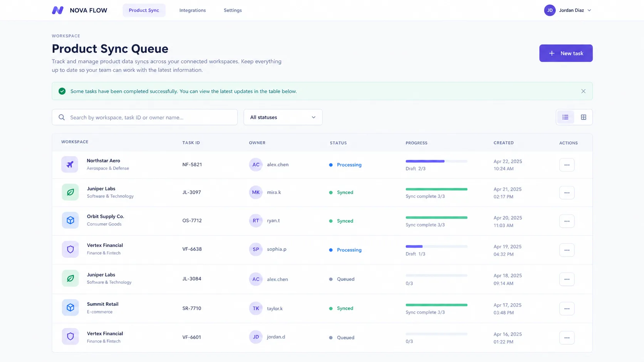Image resolution: width=644 pixels, height=362 pixels.
Task: Click the search magnifier icon
Action: 62,117
